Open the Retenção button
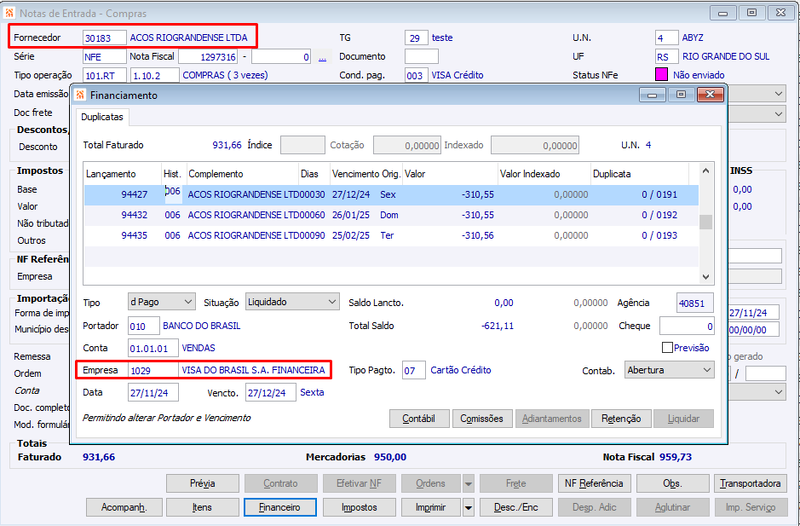This screenshot has height=526, width=800. [x=621, y=419]
